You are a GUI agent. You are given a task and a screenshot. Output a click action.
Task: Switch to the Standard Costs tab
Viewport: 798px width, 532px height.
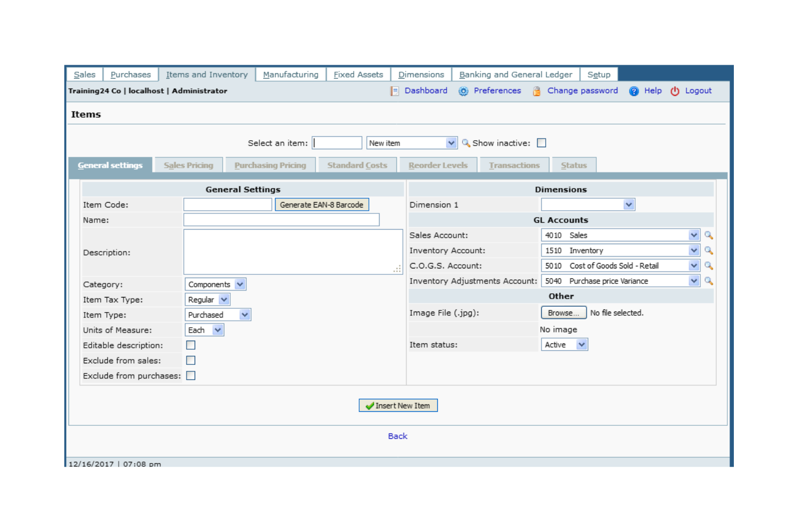click(x=357, y=165)
